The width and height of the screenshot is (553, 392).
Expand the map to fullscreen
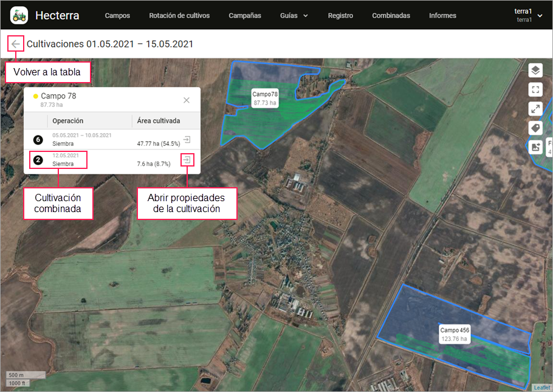click(x=535, y=109)
